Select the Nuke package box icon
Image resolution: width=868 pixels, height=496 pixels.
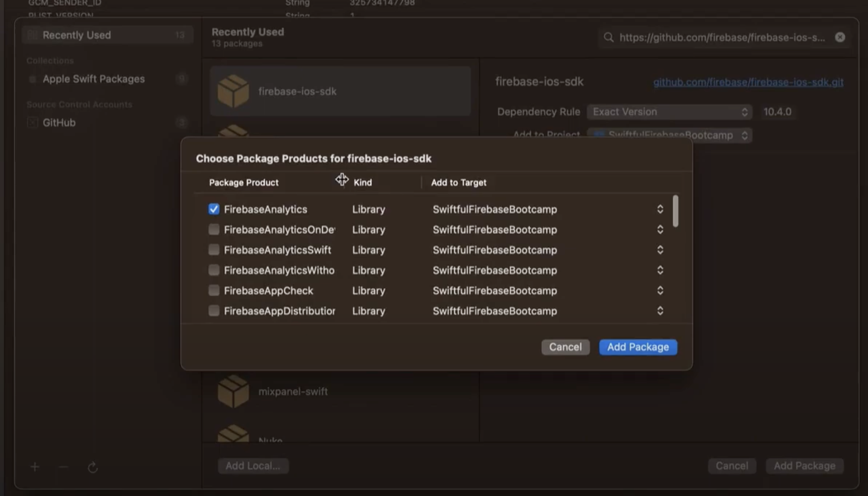(x=233, y=434)
